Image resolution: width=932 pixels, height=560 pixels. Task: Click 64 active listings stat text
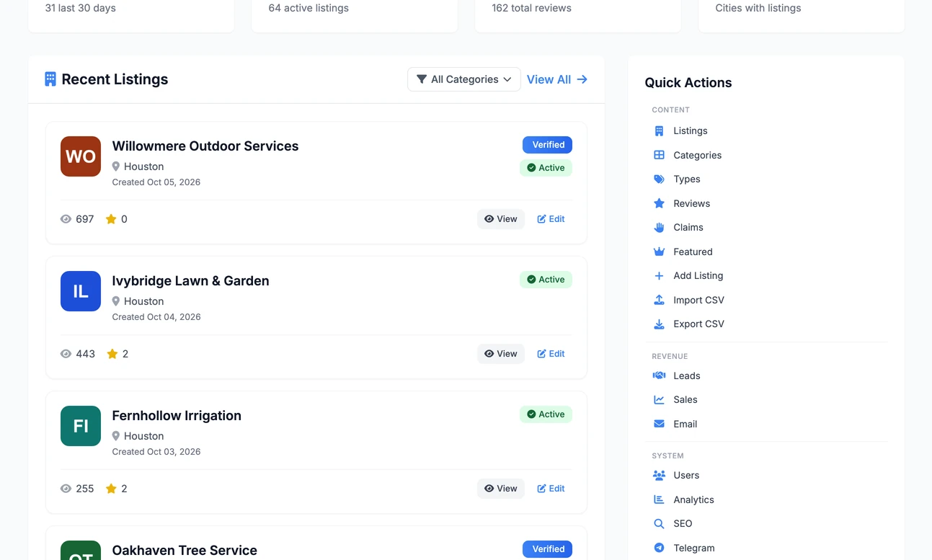[309, 8]
